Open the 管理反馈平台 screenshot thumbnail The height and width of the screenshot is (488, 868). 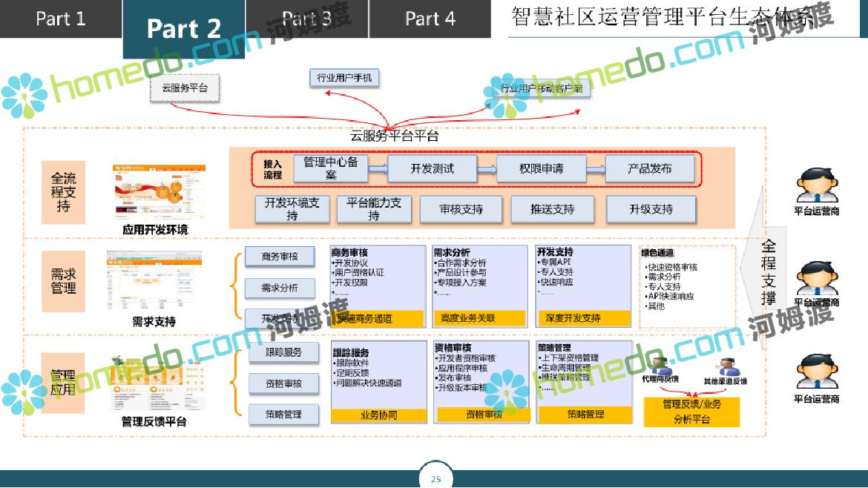pyautogui.click(x=154, y=383)
